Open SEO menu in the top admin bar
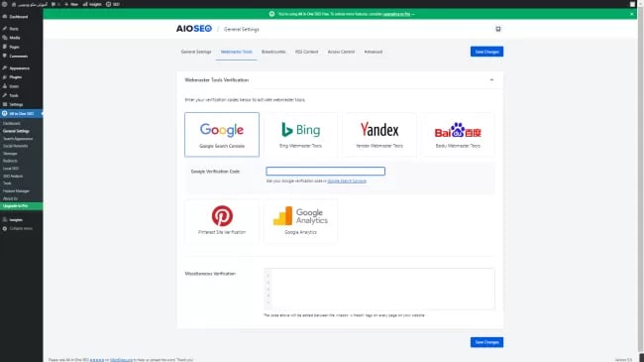This screenshot has width=644, height=362. pos(113,4)
